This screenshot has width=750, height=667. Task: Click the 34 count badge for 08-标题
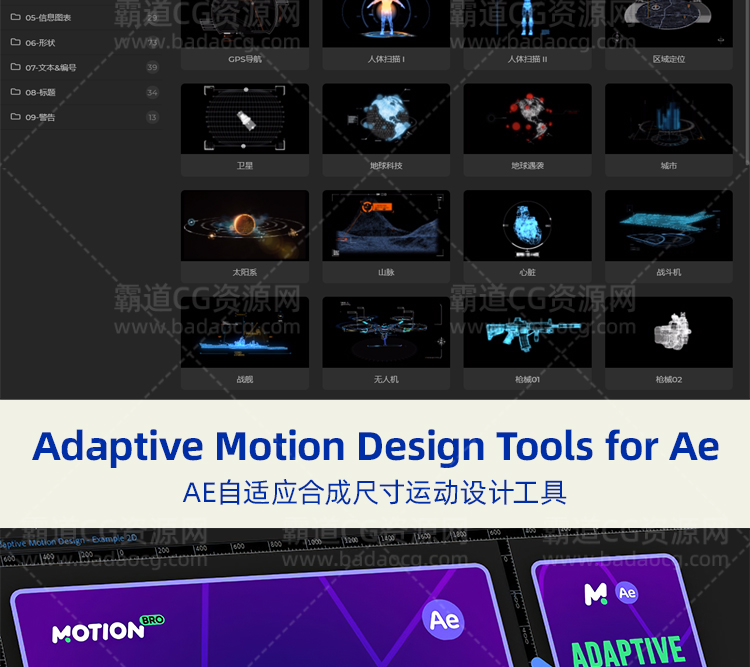pyautogui.click(x=152, y=92)
